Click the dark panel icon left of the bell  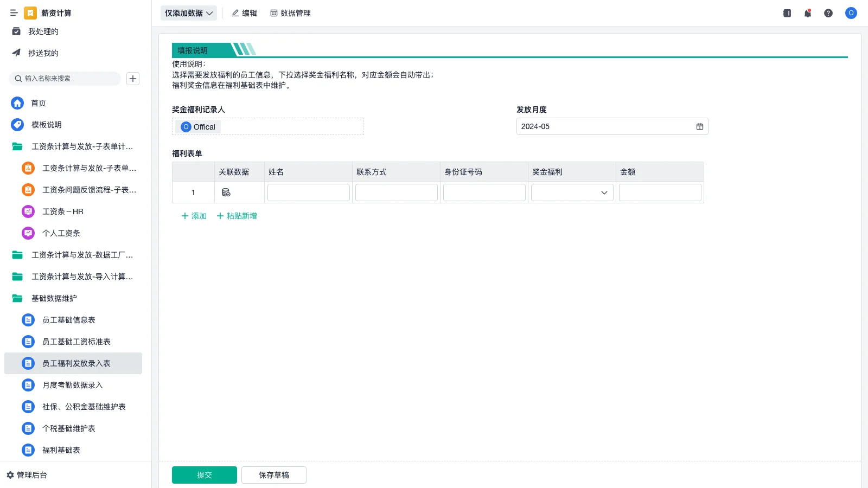(x=787, y=13)
